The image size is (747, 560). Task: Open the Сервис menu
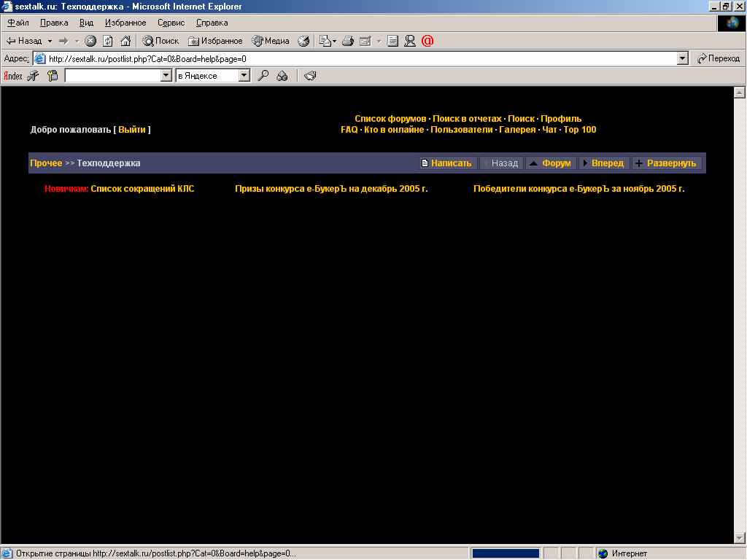(x=171, y=23)
